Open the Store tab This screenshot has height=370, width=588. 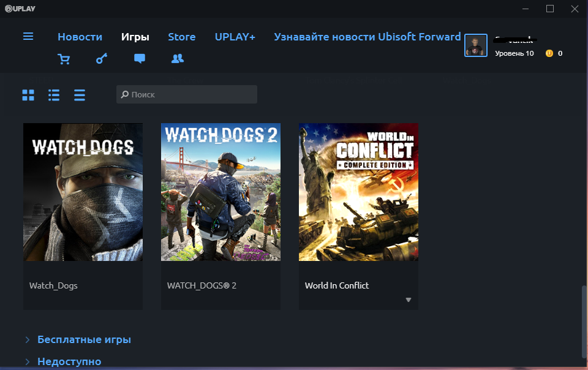(x=182, y=37)
